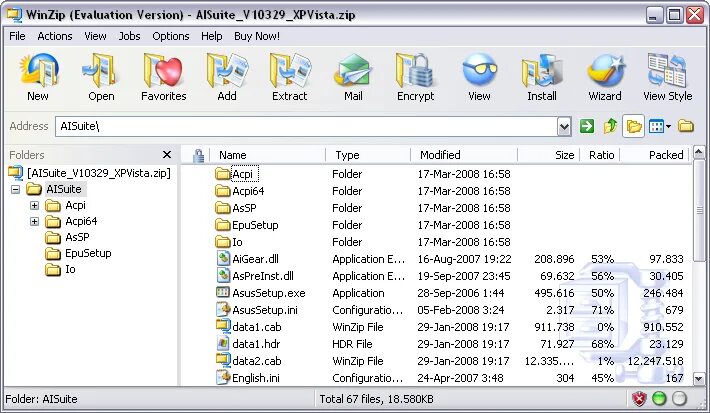Open the views dropdown icon in address bar
Viewport: 710px width, 413px height.
coord(659,126)
